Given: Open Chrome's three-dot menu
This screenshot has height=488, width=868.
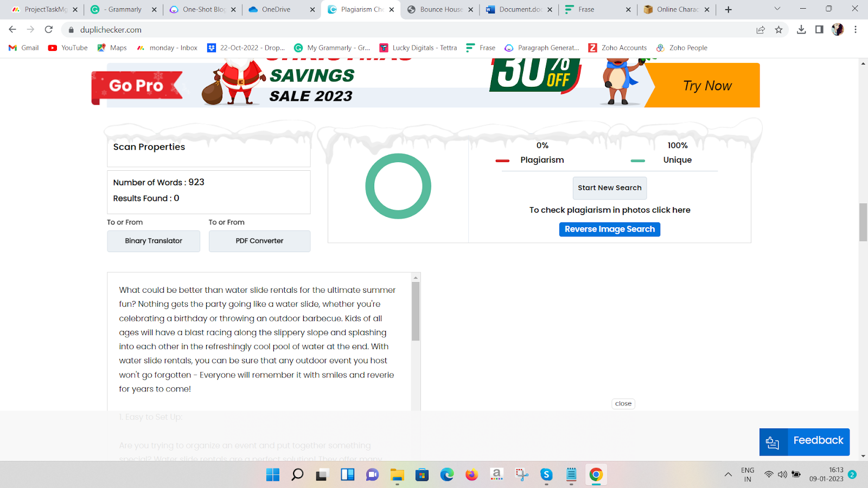Looking at the screenshot, I should tap(856, 30).
